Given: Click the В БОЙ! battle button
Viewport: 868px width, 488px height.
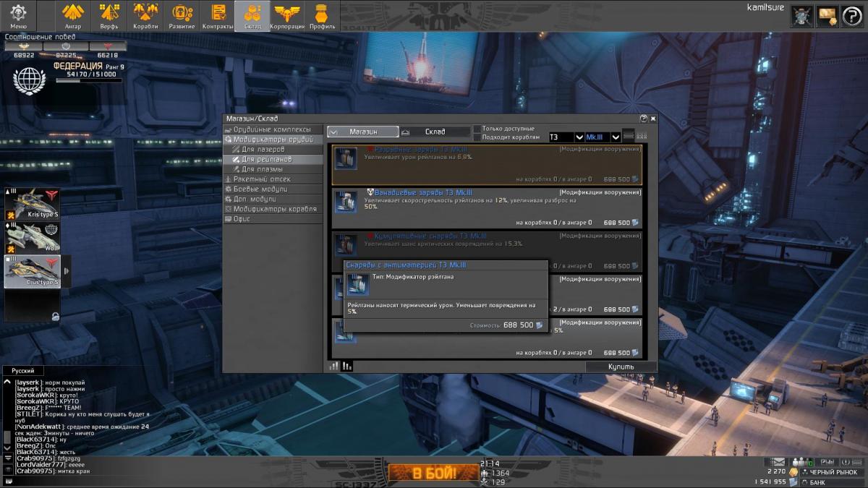Looking at the screenshot, I should tap(434, 474).
